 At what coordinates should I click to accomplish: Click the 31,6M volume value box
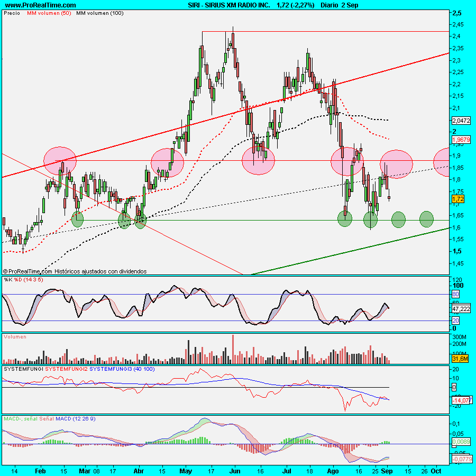tap(460, 359)
